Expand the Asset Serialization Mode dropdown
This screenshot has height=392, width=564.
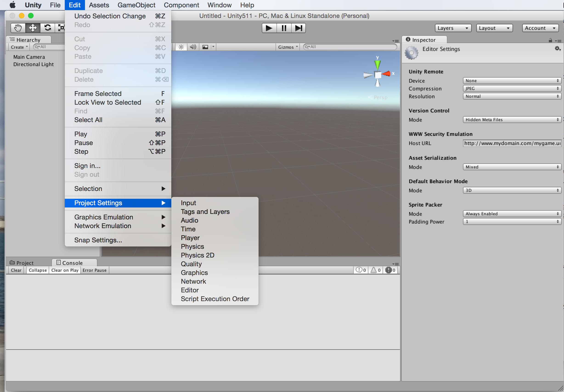tap(512, 167)
